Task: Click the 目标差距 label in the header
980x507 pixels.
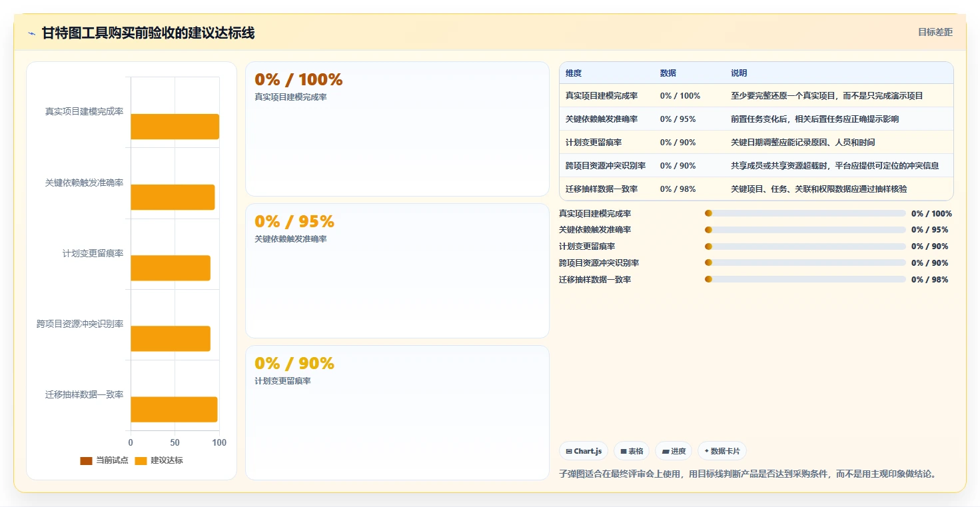Action: click(935, 32)
